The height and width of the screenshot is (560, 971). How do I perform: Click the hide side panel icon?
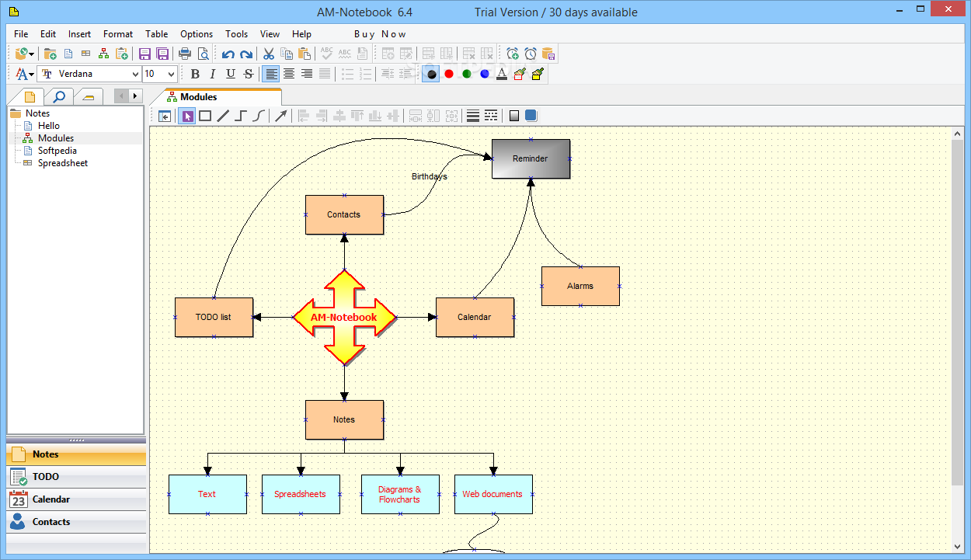coord(165,117)
